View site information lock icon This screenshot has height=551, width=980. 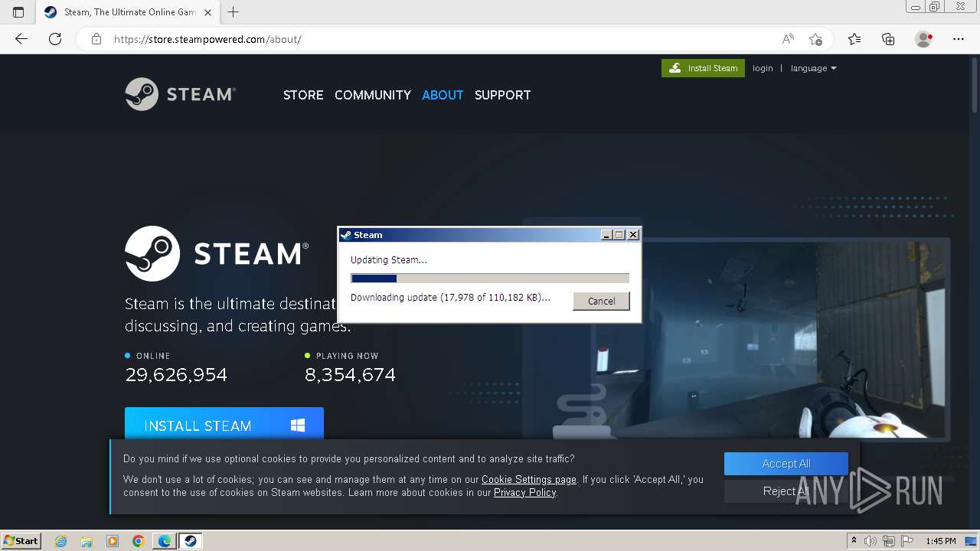point(96,39)
